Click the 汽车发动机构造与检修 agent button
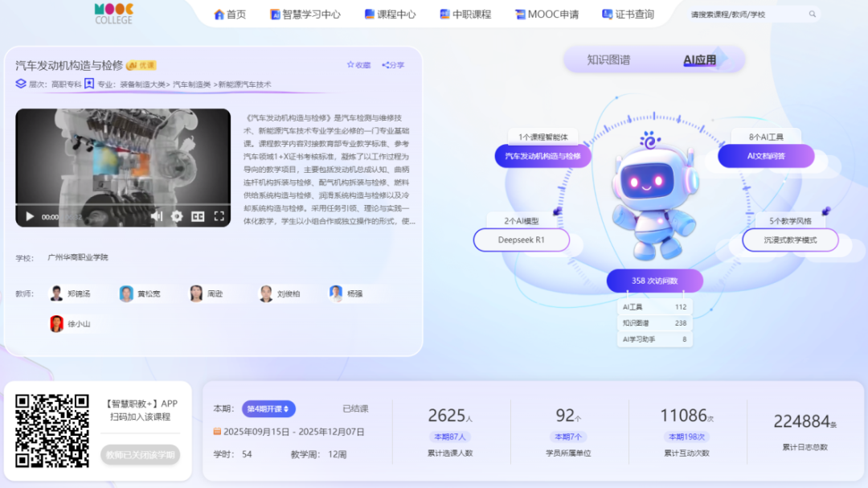This screenshot has width=868, height=488. (x=542, y=156)
